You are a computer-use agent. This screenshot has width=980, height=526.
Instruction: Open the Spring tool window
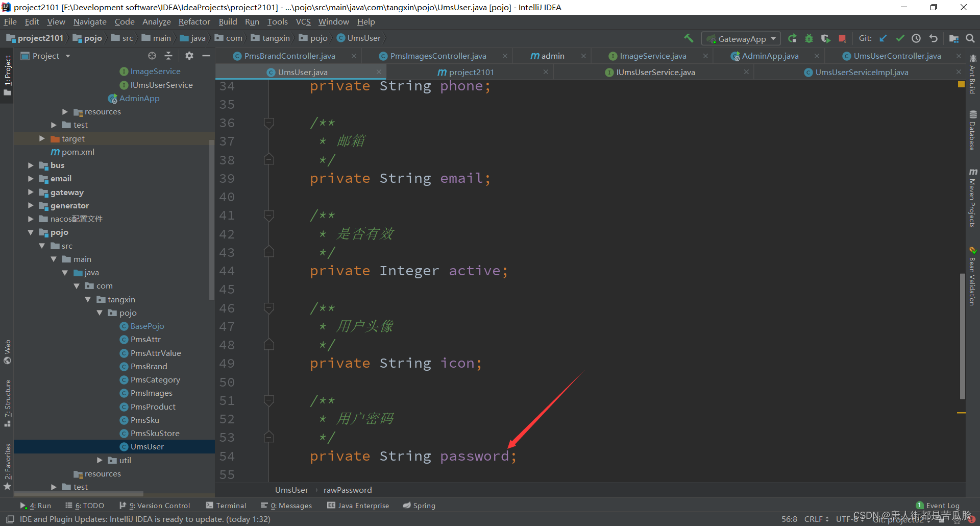(419, 506)
